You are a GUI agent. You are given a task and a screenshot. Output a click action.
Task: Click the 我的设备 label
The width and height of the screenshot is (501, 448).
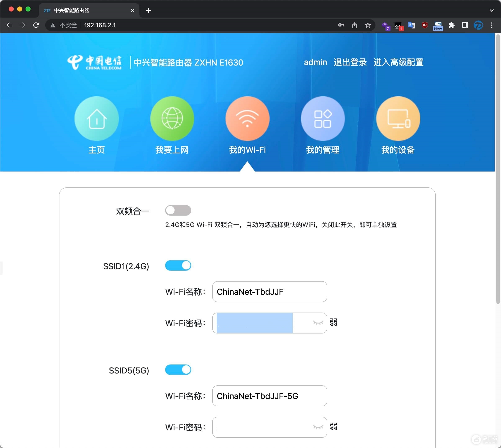point(398,150)
